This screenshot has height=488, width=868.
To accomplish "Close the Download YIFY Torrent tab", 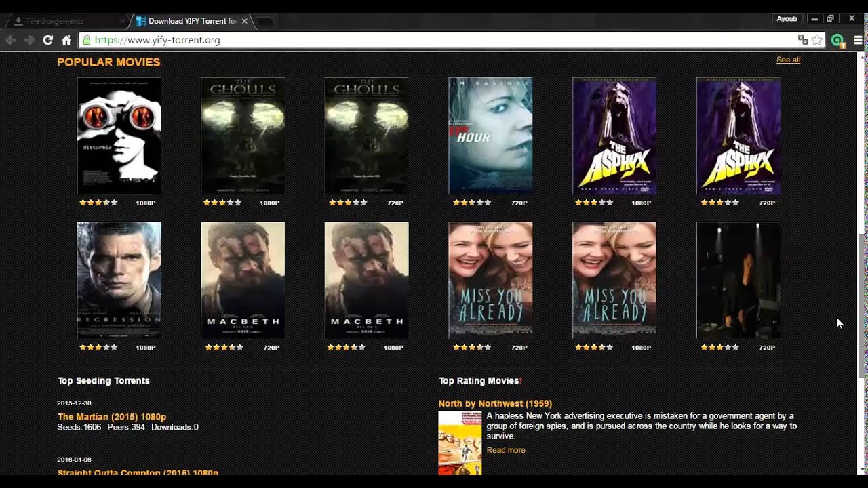I will tap(245, 21).
